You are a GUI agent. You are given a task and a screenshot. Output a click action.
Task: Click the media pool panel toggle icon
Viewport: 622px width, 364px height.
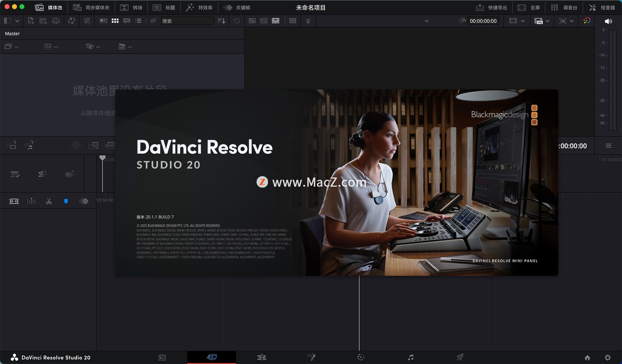[7, 21]
